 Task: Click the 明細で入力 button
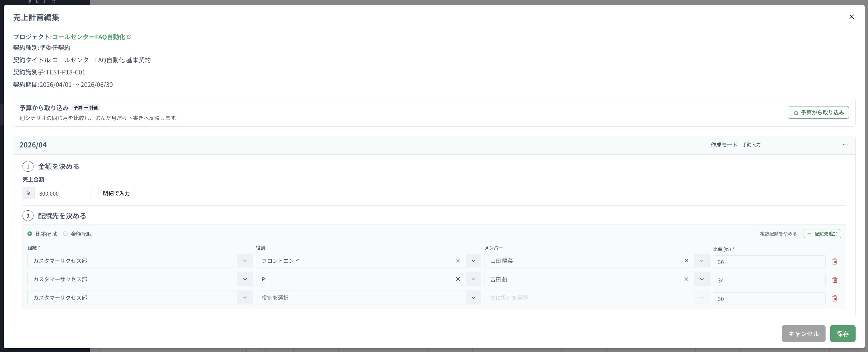pyautogui.click(x=116, y=193)
